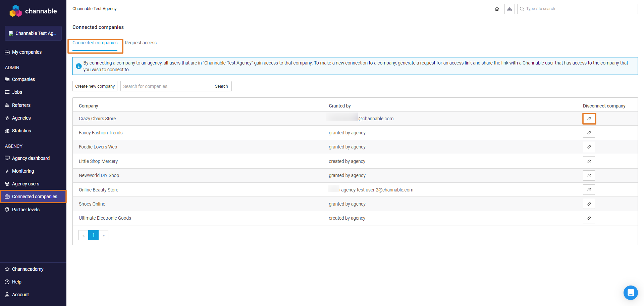The width and height of the screenshot is (644, 306).
Task: Click the Foodie Lovers Web company name
Action: coord(98,147)
